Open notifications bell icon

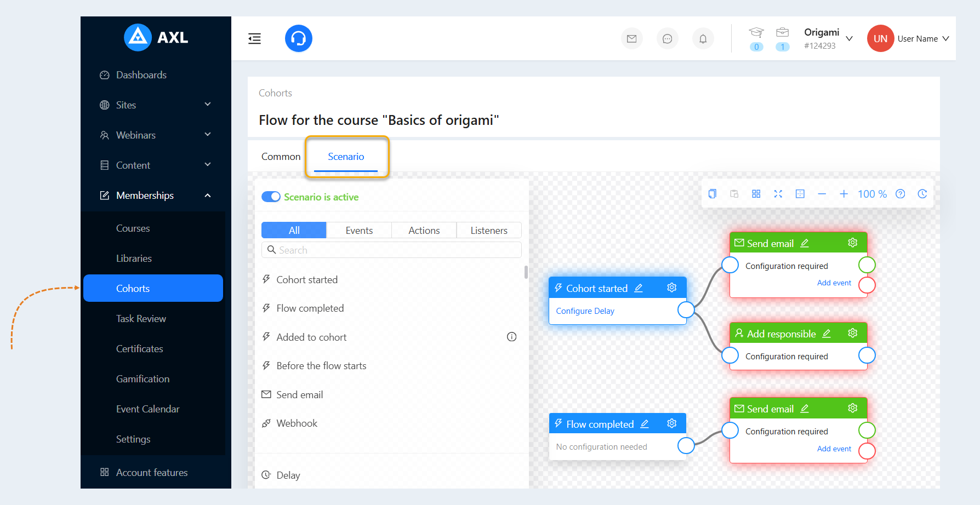click(x=703, y=39)
